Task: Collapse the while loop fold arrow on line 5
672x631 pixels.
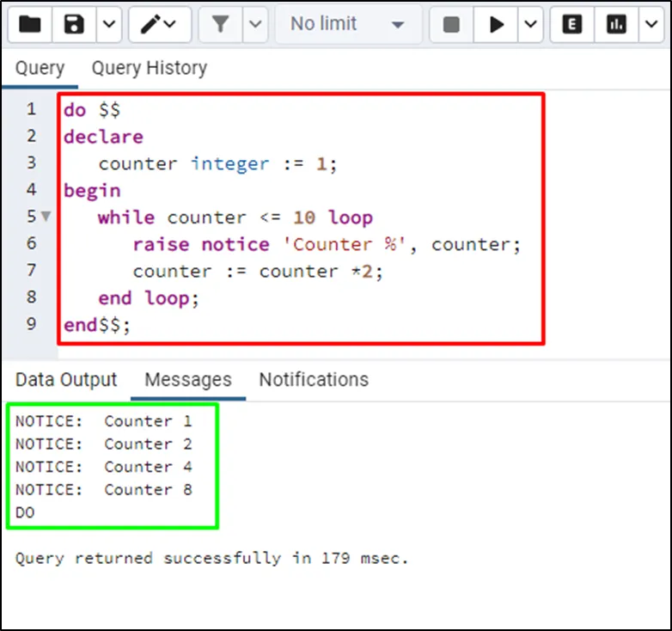Action: tap(46, 217)
